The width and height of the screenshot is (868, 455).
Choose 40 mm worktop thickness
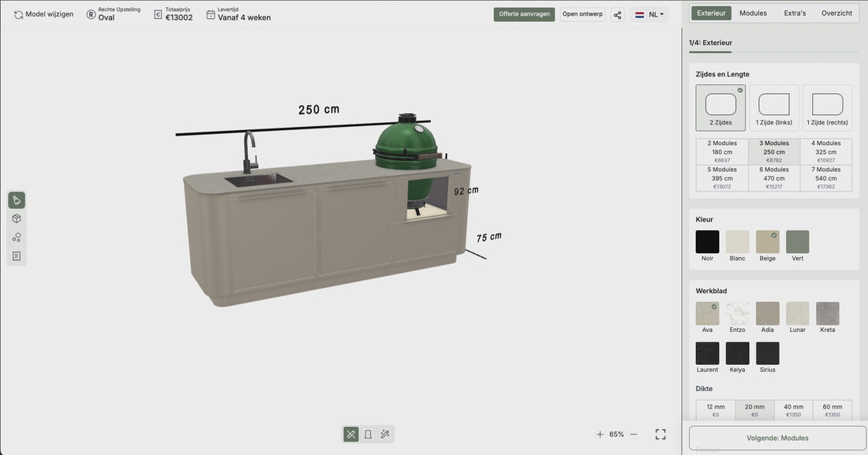[x=793, y=410]
